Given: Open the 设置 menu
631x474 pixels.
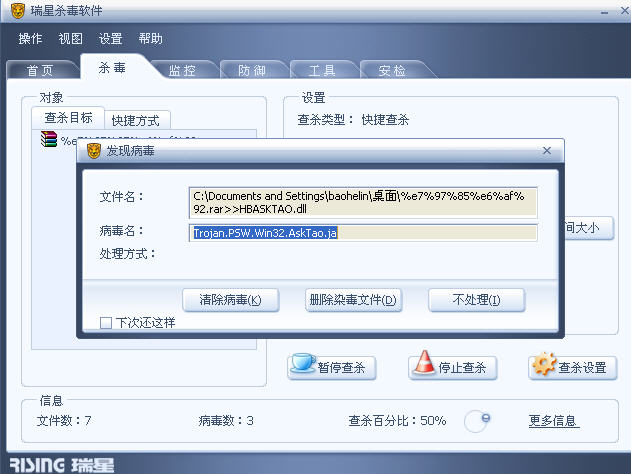Looking at the screenshot, I should click(x=110, y=39).
